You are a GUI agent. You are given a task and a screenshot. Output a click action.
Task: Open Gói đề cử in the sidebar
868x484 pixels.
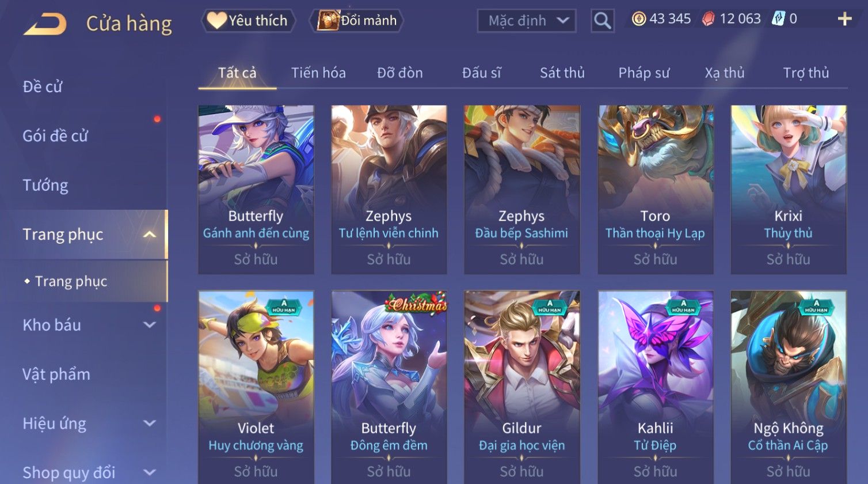55,136
